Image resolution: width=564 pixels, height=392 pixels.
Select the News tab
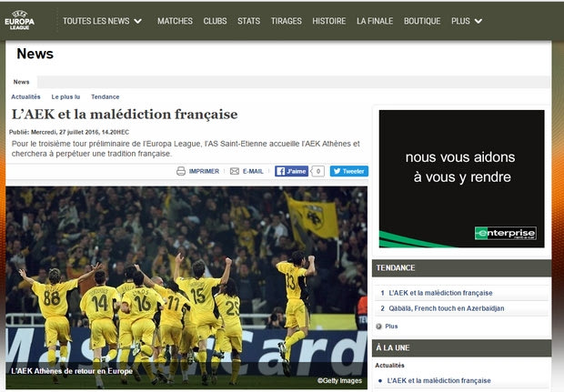21,82
